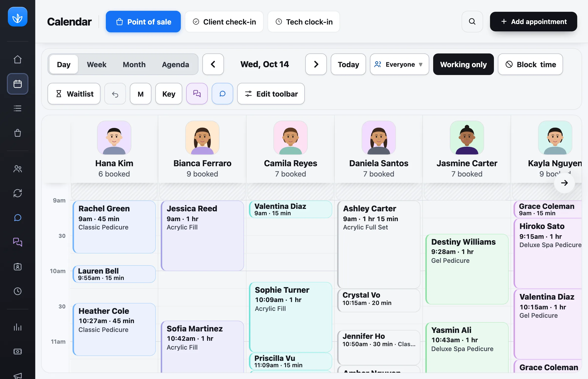Click the refresh cycle sidebar icon
The height and width of the screenshot is (379, 588).
pyautogui.click(x=17, y=193)
